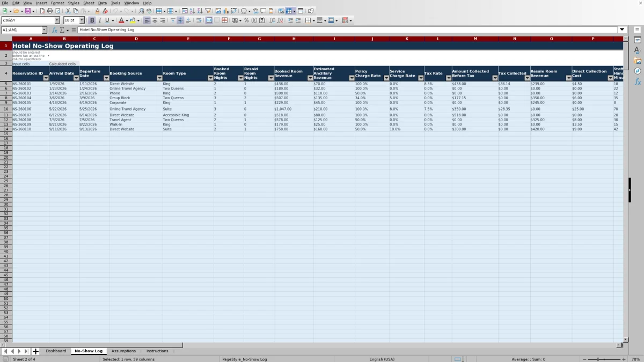Toggle Underline formatting
The width and height of the screenshot is (644, 362).
107,20
